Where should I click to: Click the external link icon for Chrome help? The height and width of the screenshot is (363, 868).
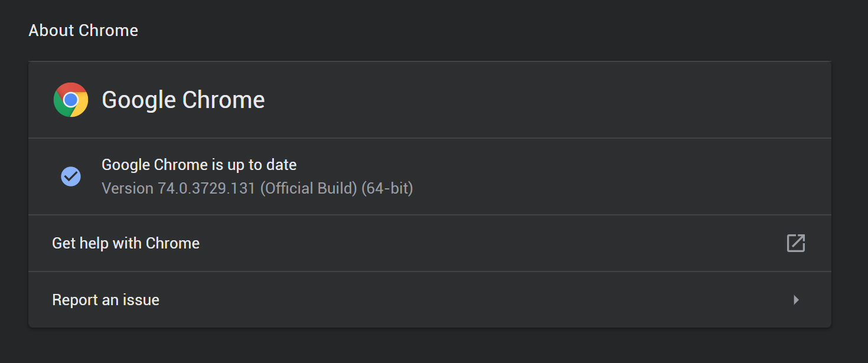coord(795,243)
